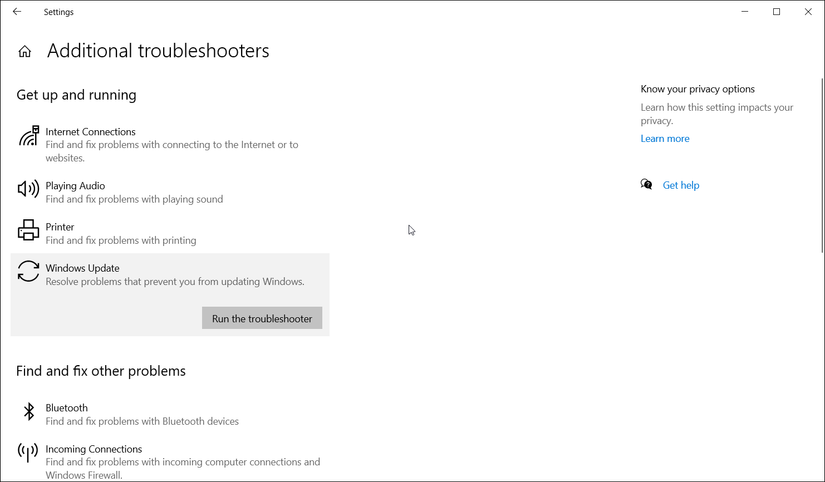825x482 pixels.
Task: Click the Internet Connections description text
Action: coord(172,151)
